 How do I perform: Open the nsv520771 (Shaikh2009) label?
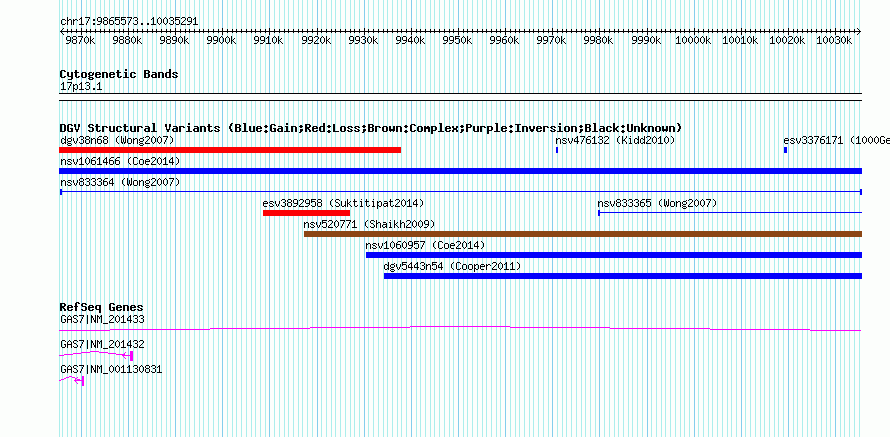(370, 224)
